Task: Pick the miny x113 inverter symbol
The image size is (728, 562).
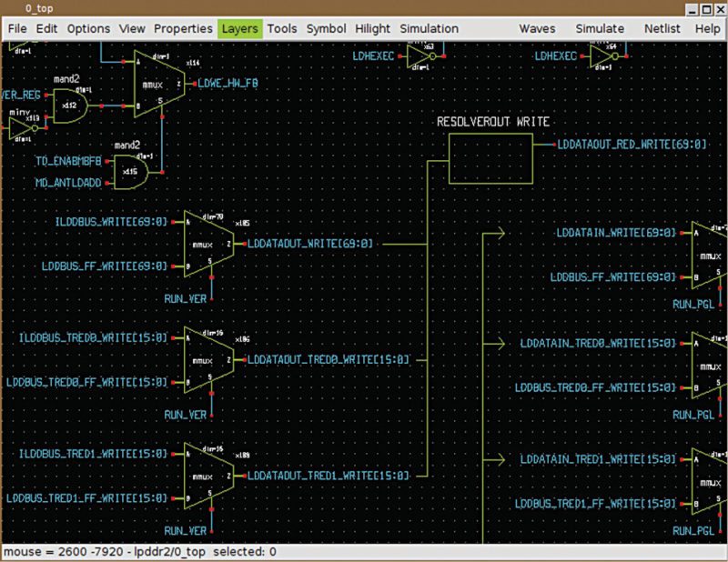Action: click(x=20, y=129)
